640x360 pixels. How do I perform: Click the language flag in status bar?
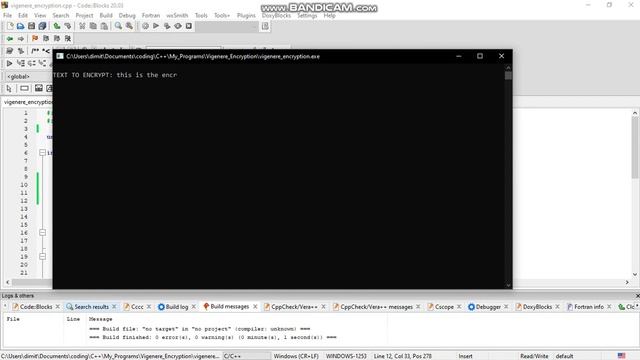(621, 356)
